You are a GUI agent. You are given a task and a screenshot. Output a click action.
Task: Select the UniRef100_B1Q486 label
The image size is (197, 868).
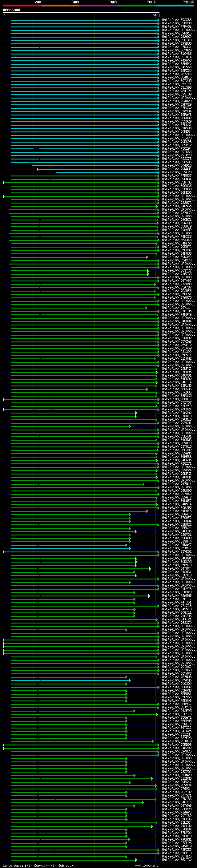click(x=177, y=54)
